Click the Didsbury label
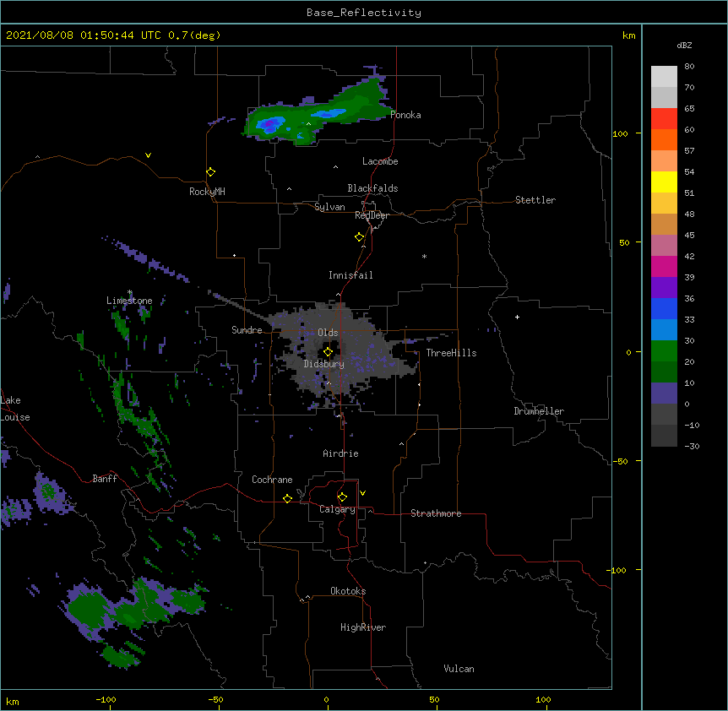The image size is (728, 711). click(323, 364)
